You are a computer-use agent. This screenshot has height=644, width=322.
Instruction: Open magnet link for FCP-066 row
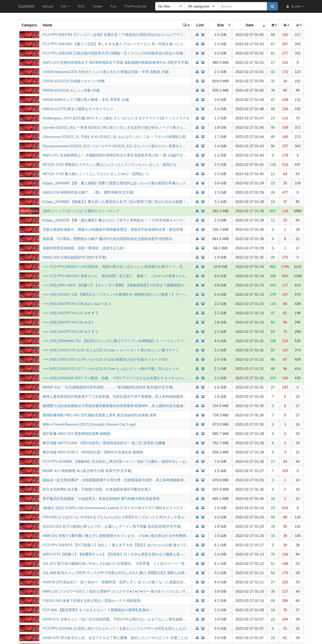(203, 610)
